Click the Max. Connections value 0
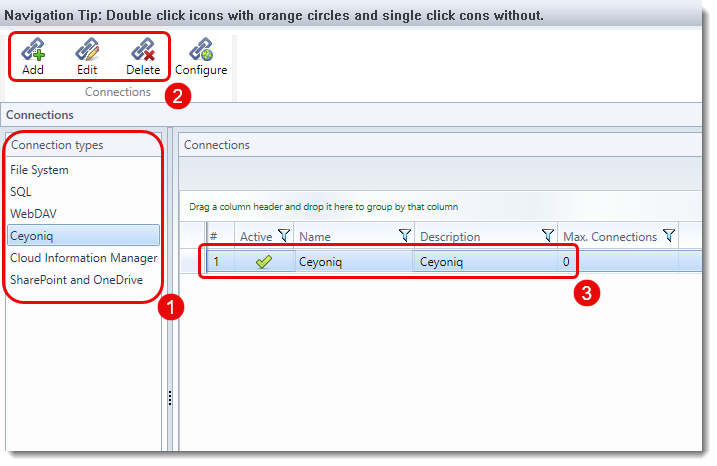This screenshot has width=717, height=466. [566, 262]
